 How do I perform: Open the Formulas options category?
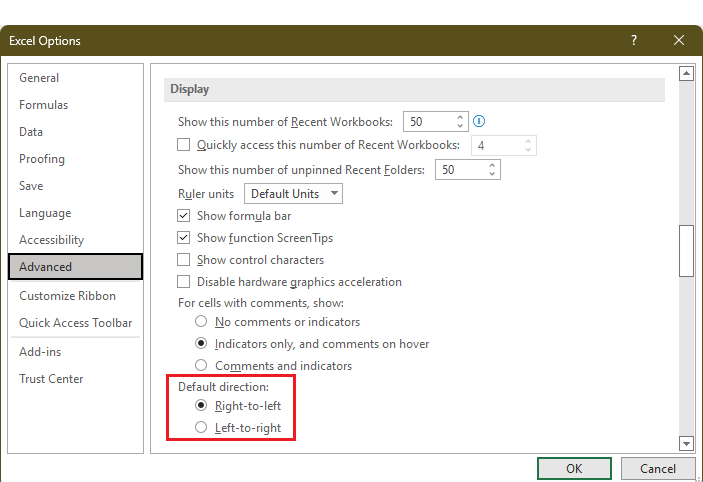click(x=75, y=105)
